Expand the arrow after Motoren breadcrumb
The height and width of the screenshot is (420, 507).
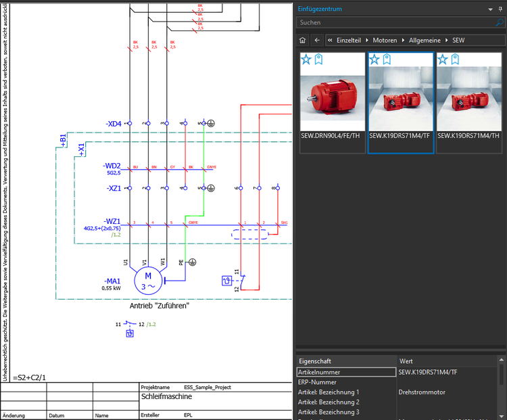click(403, 41)
